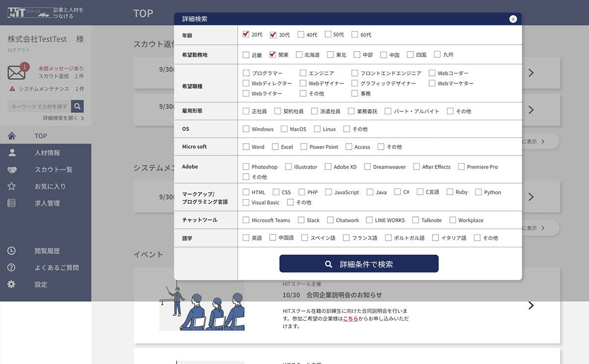Screen dimensions: 589x364
Task: Click the 人材情報 person icon
Action: point(12,153)
